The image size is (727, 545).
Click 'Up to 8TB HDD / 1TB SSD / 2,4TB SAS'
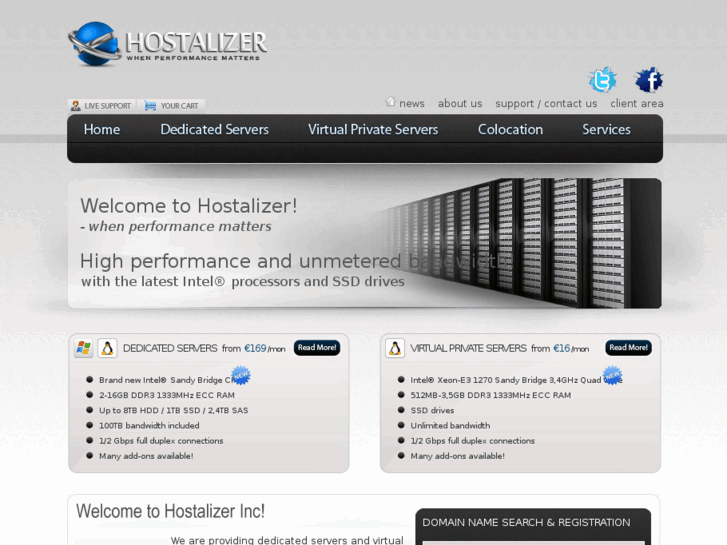click(173, 410)
